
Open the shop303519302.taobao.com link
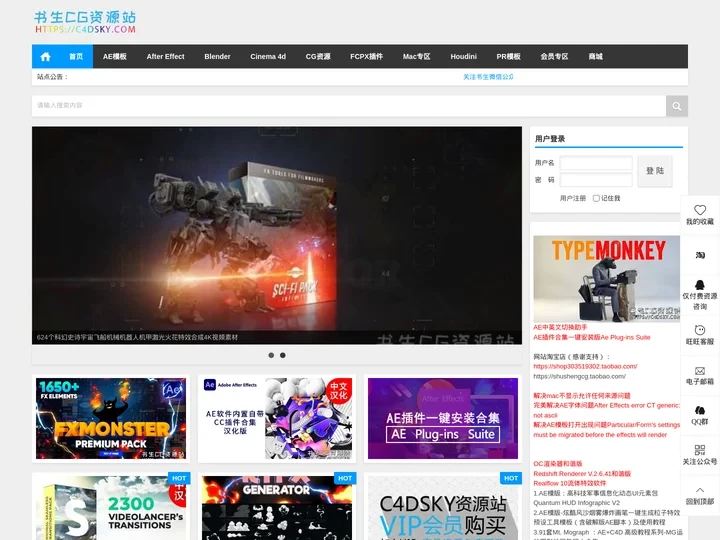[x=585, y=366]
